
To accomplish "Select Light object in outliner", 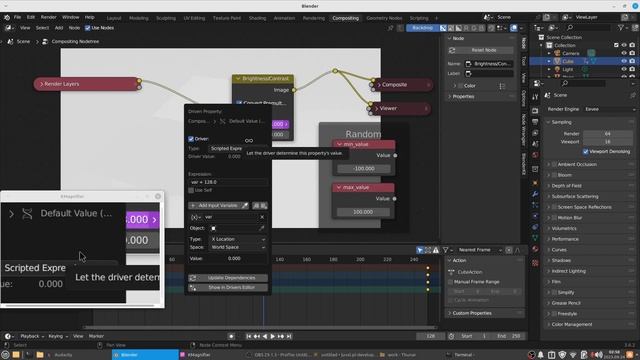I will pyautogui.click(x=567, y=69).
